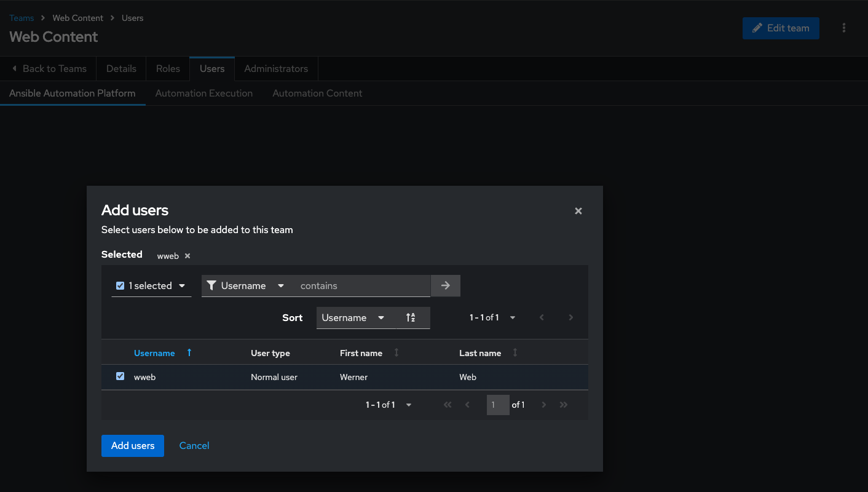
Task: Switch to the Administrators tab
Action: point(276,68)
